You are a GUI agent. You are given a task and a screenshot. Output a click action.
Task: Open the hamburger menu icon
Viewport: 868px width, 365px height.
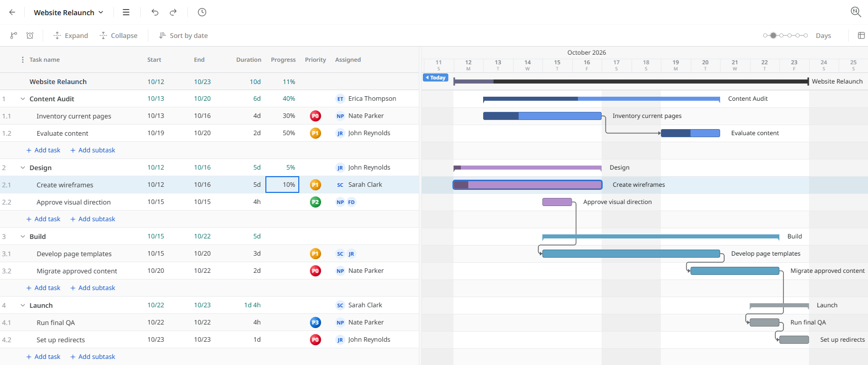click(x=126, y=12)
